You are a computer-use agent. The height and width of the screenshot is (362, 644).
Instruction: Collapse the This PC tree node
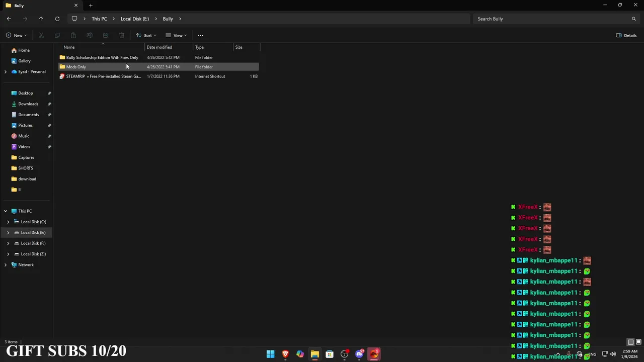6,211
